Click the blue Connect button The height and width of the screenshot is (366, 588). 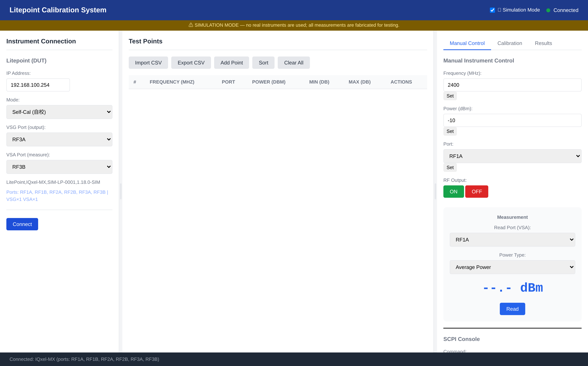22,224
